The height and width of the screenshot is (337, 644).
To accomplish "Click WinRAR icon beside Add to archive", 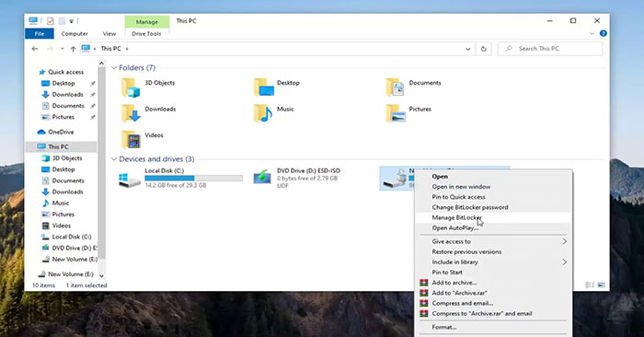I will click(424, 283).
